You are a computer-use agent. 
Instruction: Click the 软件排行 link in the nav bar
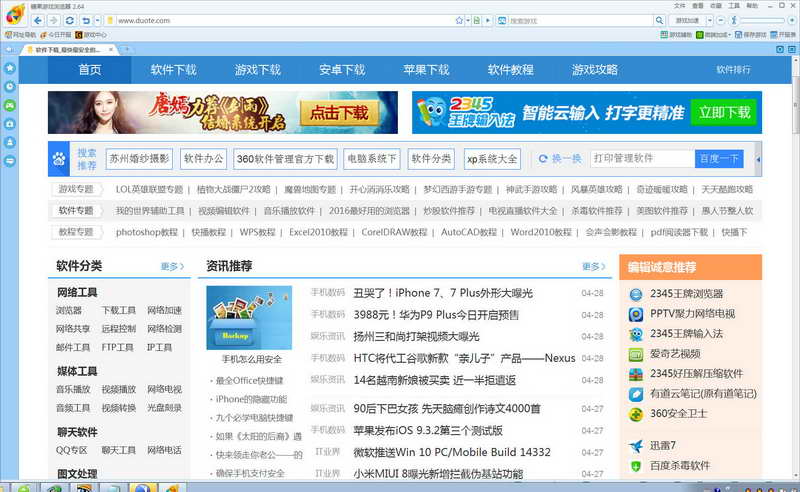point(733,70)
